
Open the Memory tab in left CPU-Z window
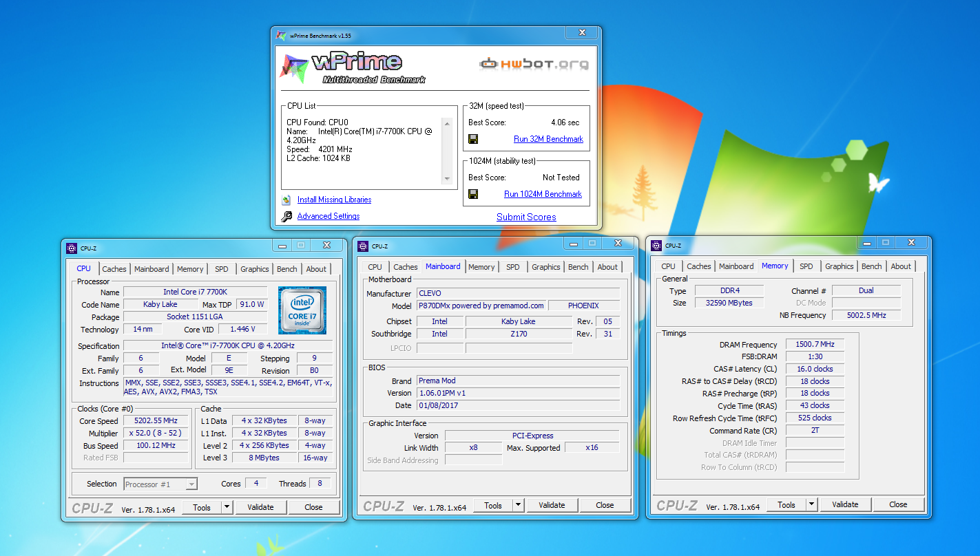coord(190,269)
